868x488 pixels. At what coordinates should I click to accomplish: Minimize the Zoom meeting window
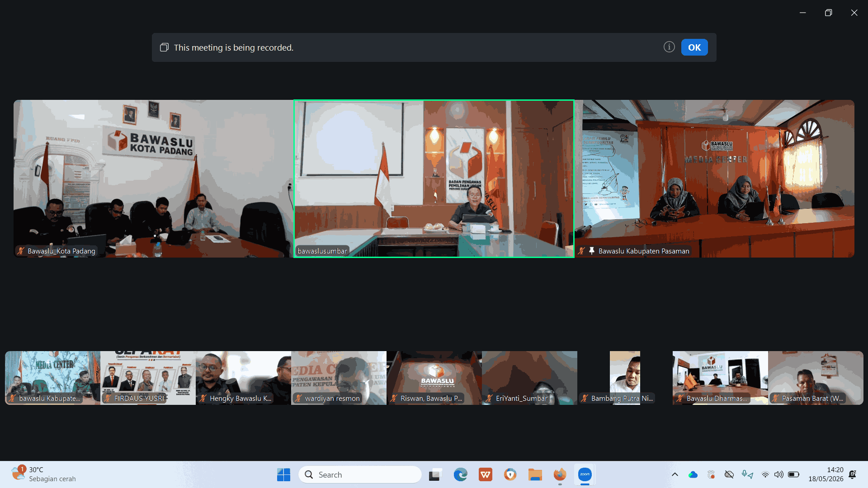coord(802,13)
